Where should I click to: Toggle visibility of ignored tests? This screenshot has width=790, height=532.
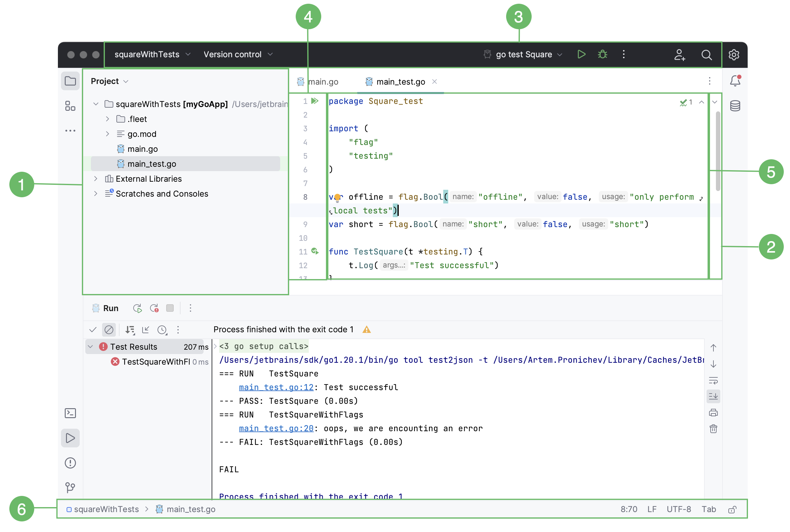109,329
